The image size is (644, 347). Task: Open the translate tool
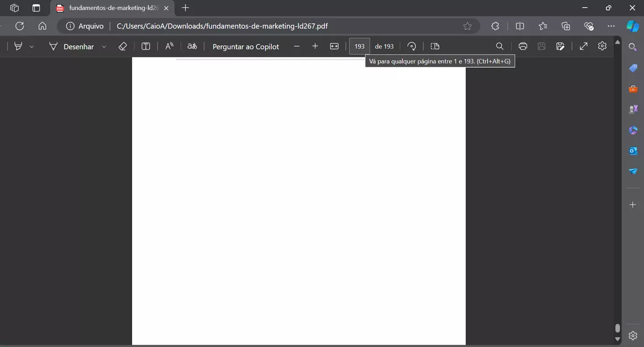tap(192, 46)
